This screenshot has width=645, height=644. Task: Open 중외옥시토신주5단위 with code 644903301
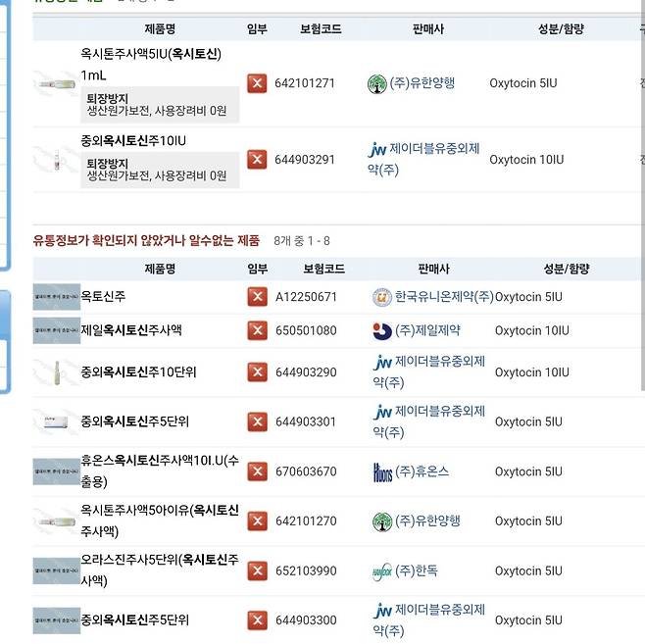134,421
